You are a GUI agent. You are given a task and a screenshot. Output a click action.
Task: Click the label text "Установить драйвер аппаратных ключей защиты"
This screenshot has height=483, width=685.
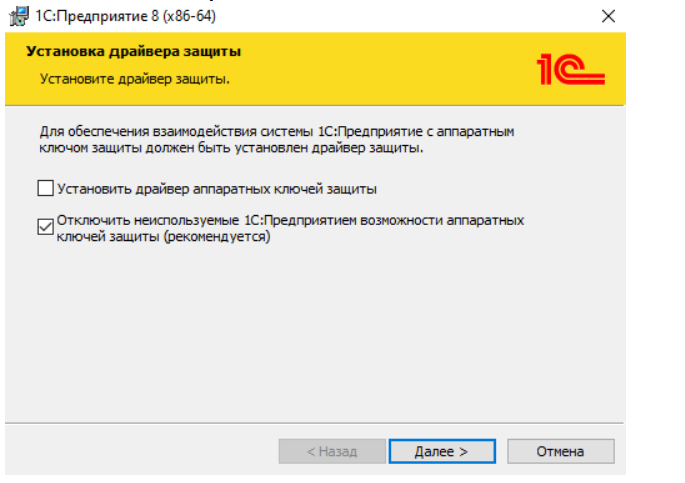[x=217, y=188]
